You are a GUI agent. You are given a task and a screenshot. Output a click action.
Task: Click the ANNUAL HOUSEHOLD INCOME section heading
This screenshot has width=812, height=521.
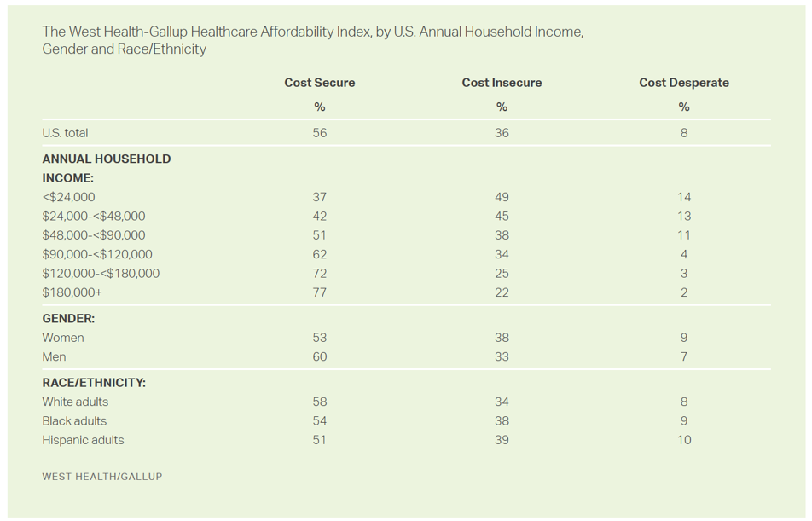(x=106, y=168)
